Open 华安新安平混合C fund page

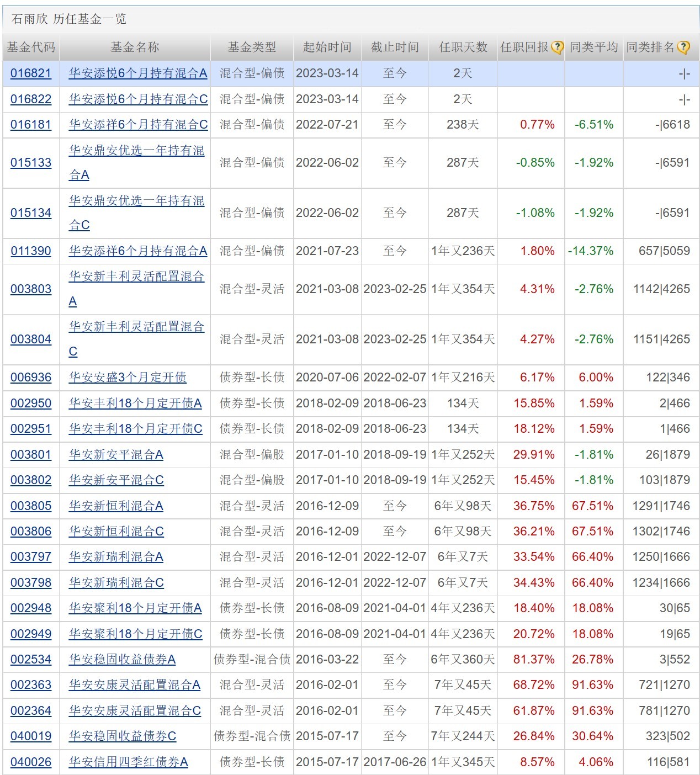(x=116, y=480)
